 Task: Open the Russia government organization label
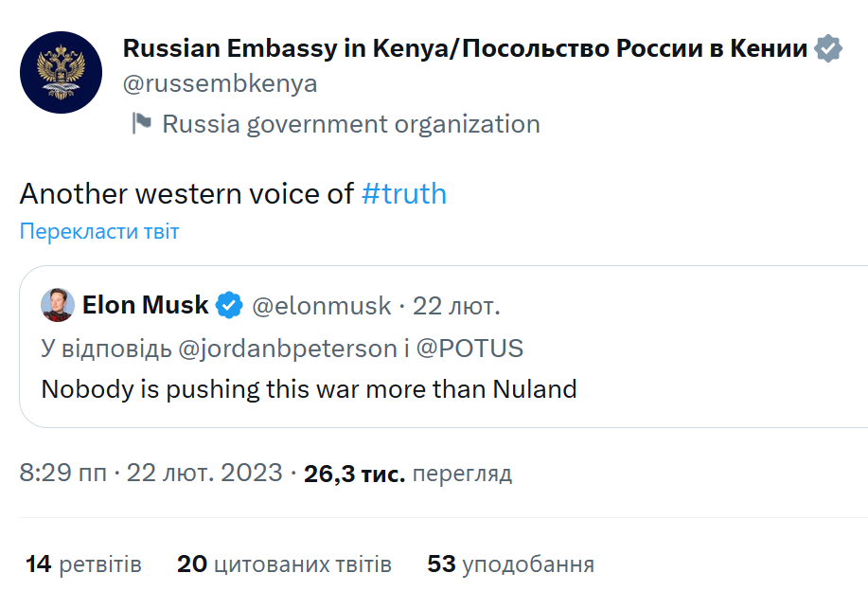point(350,124)
